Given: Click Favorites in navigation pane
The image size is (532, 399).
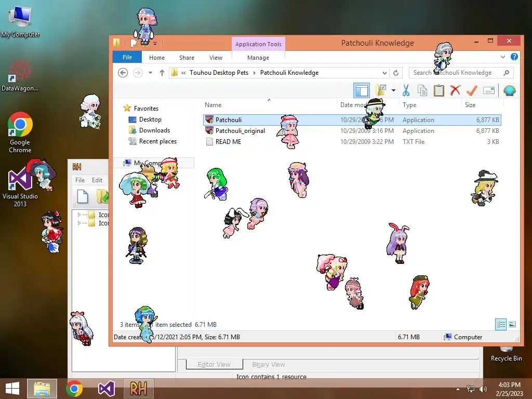Looking at the screenshot, I should pyautogui.click(x=146, y=109).
